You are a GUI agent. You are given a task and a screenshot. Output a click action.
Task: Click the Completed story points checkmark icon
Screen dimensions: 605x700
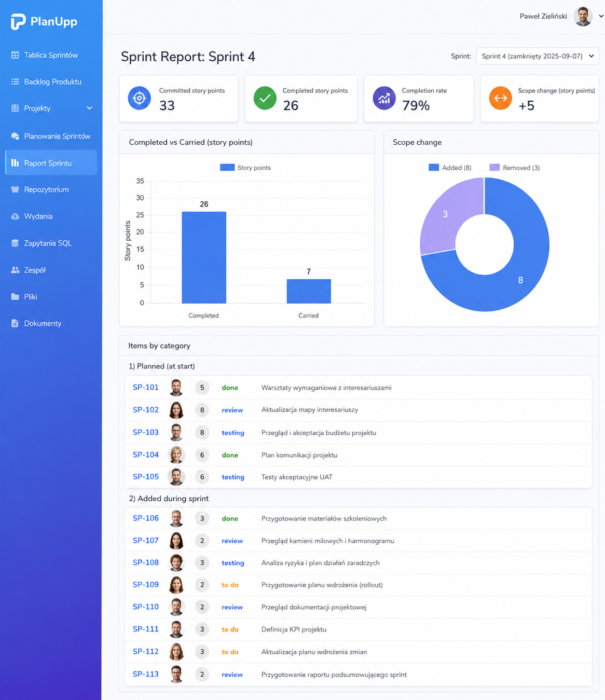pos(265,98)
